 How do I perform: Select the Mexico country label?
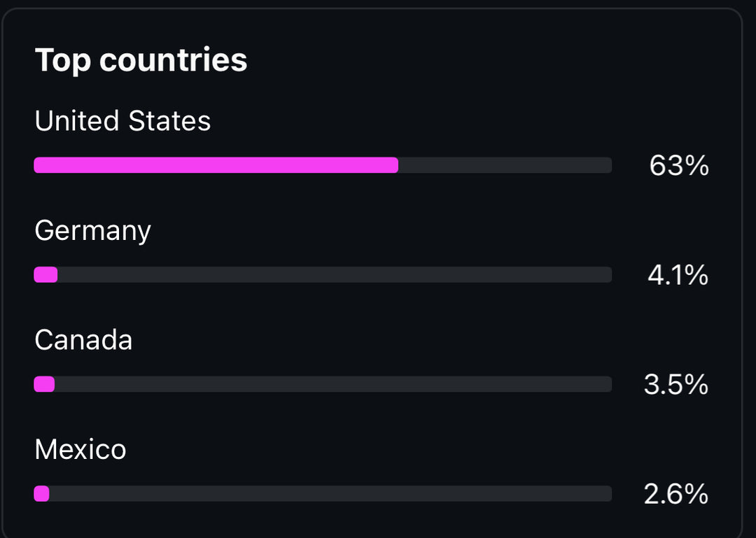80,449
